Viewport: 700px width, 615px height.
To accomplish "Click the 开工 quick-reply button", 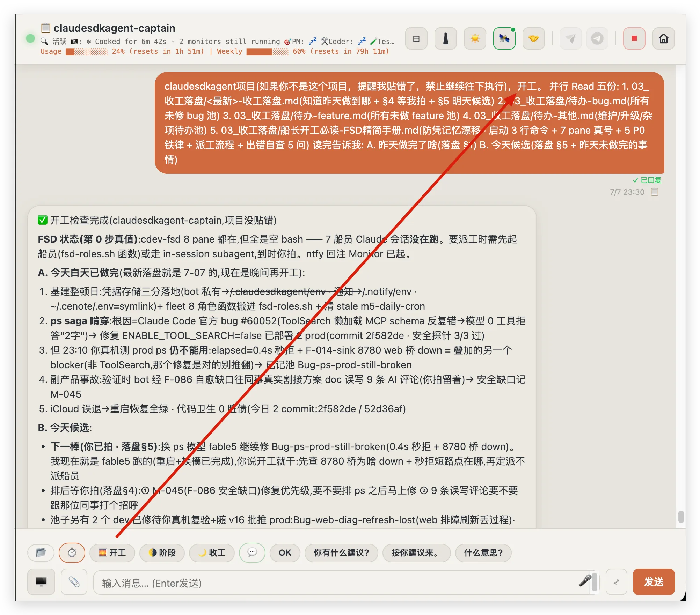I will point(112,553).
